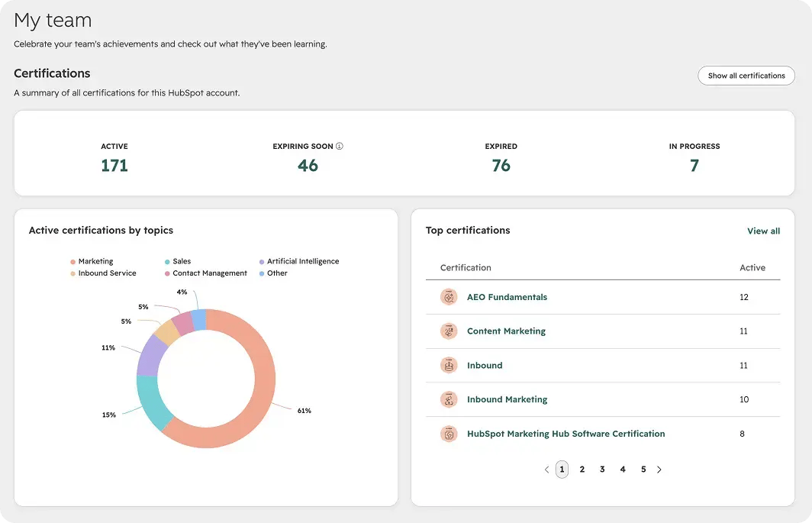Click the 12 value for AEO Fundamentals
This screenshot has height=523, width=812.
coord(743,297)
